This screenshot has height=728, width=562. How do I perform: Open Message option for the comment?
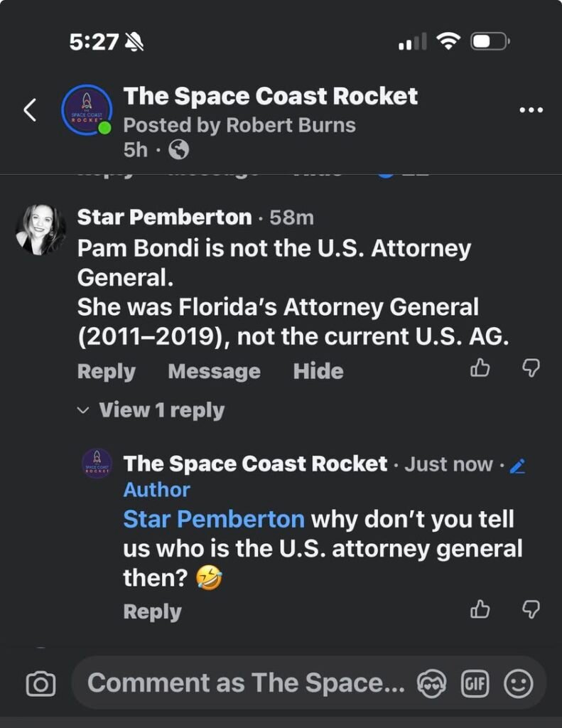(x=212, y=370)
